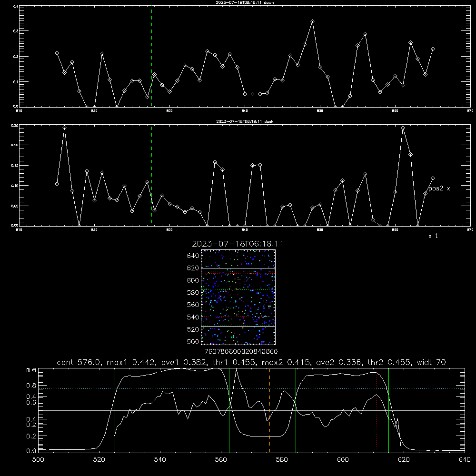Viewport: 476px width, 476px height.
Task: Click the image panel y-axis label 600
Action: pyautogui.click(x=193, y=280)
